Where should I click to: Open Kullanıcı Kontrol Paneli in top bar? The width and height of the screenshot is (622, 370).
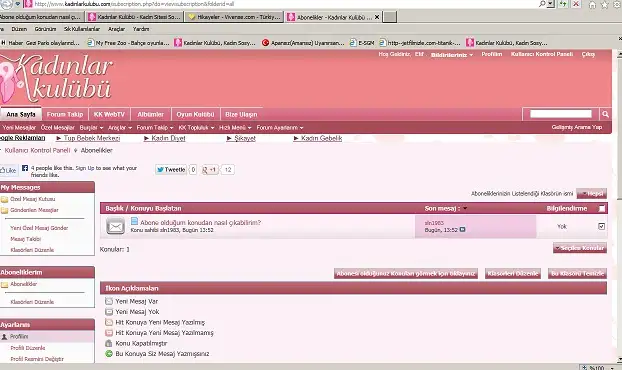click(x=542, y=54)
